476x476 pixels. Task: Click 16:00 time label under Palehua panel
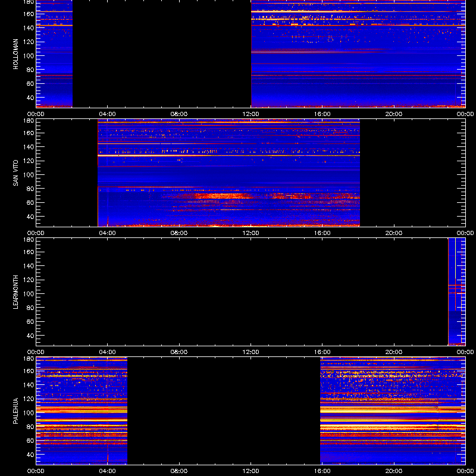pos(322,471)
